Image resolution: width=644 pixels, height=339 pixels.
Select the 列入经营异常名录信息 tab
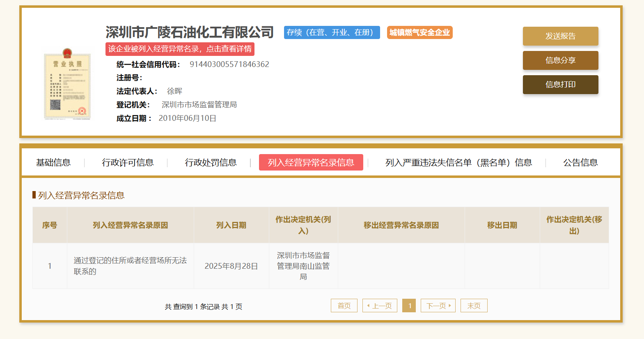[x=311, y=163]
